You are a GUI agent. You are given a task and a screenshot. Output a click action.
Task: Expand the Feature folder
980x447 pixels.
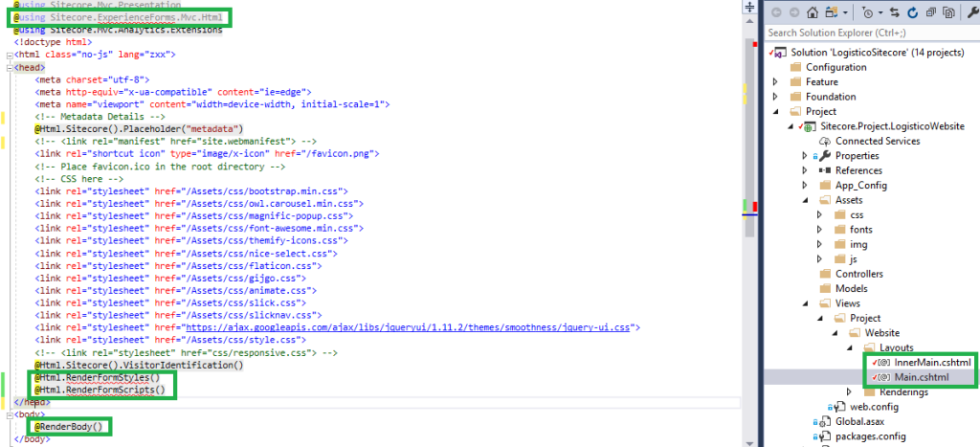click(775, 82)
